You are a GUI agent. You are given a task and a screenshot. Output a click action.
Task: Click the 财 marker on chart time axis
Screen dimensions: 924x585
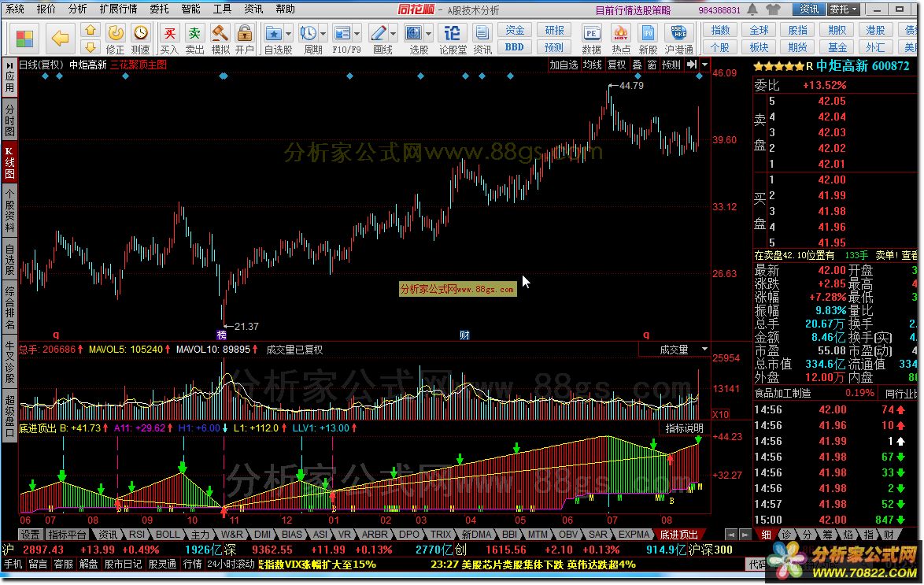point(464,335)
